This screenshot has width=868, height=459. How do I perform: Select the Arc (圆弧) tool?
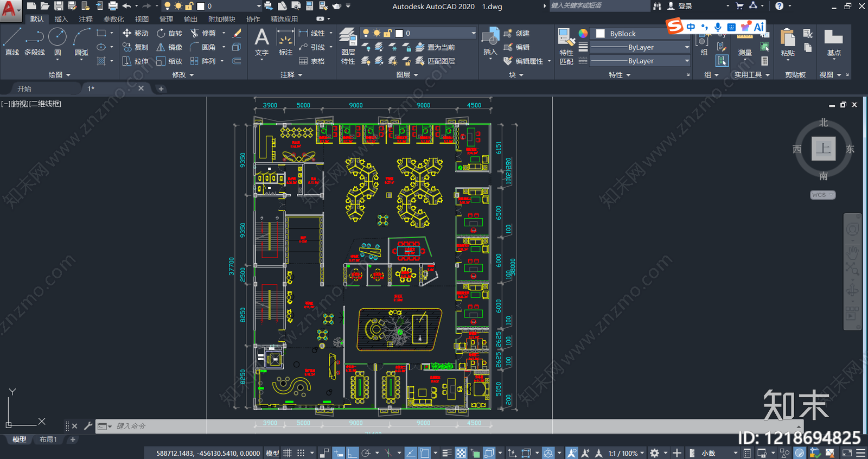point(81,42)
